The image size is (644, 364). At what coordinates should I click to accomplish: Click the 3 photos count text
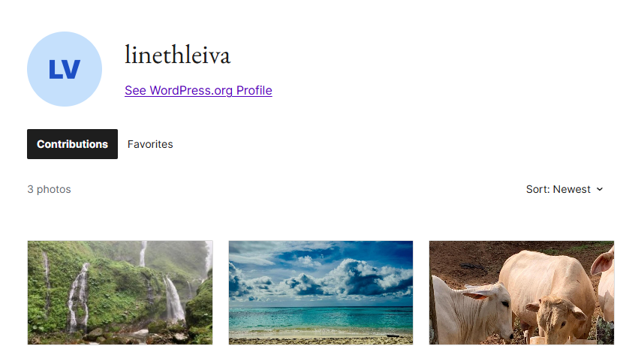point(50,189)
